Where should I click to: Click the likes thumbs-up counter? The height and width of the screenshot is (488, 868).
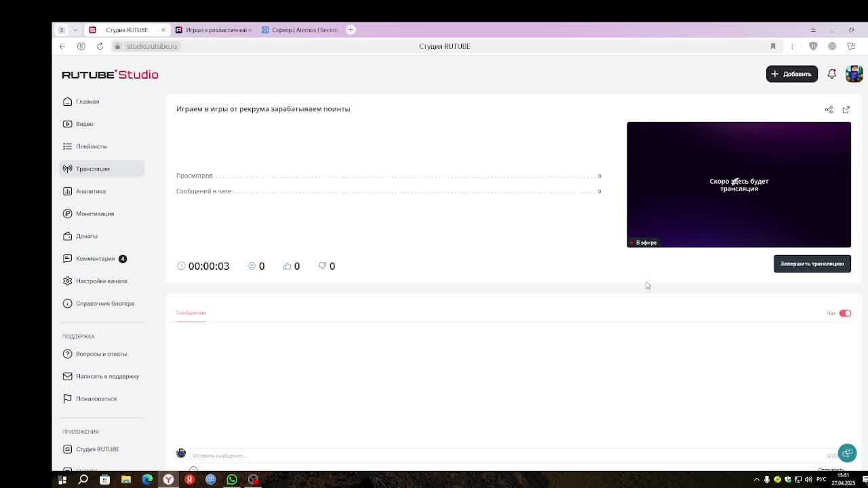(x=292, y=266)
